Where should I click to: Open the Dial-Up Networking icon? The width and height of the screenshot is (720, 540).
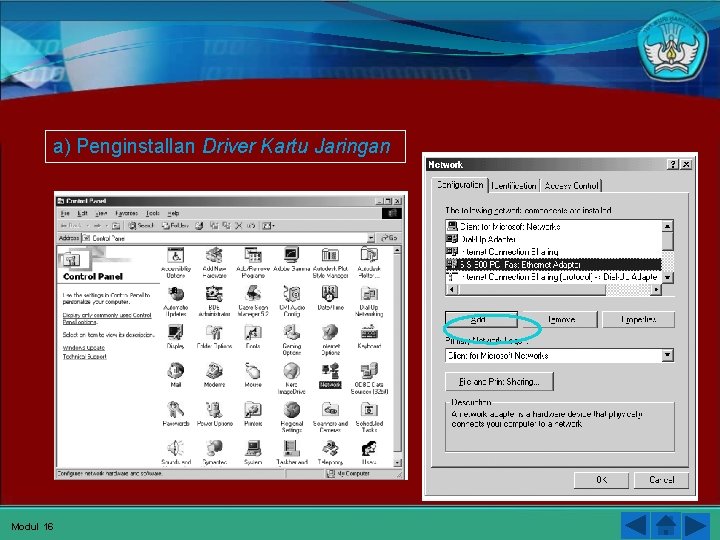[369, 301]
